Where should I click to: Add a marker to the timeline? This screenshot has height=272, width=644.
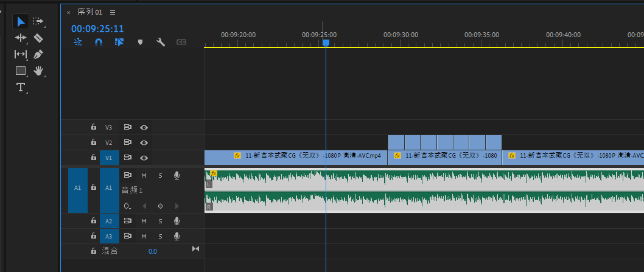(x=140, y=42)
